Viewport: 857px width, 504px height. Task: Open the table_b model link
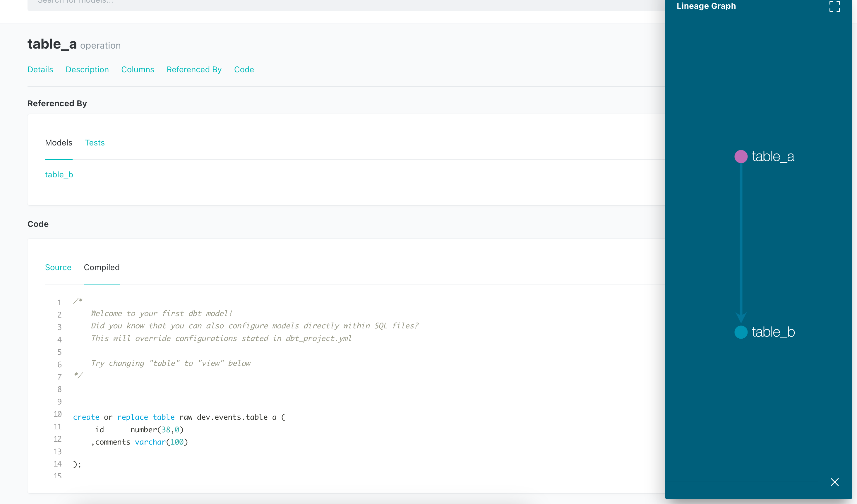click(x=59, y=174)
